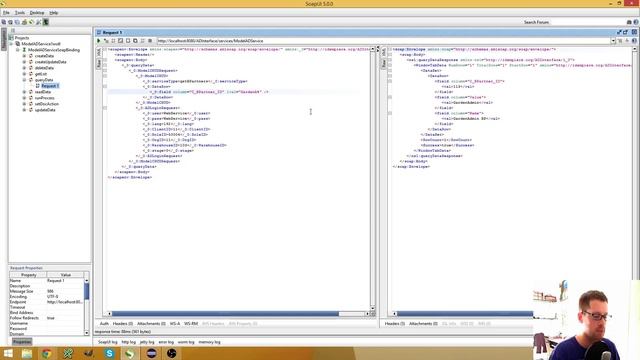Image resolution: width=640 pixels, height=360 pixels.
Task: Show the memory log
Action: click(x=209, y=342)
